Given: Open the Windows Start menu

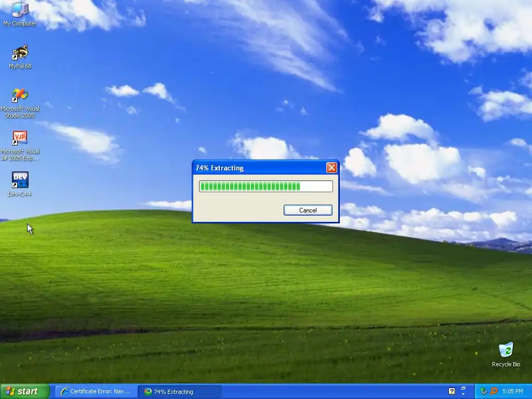Looking at the screenshot, I should [x=25, y=392].
